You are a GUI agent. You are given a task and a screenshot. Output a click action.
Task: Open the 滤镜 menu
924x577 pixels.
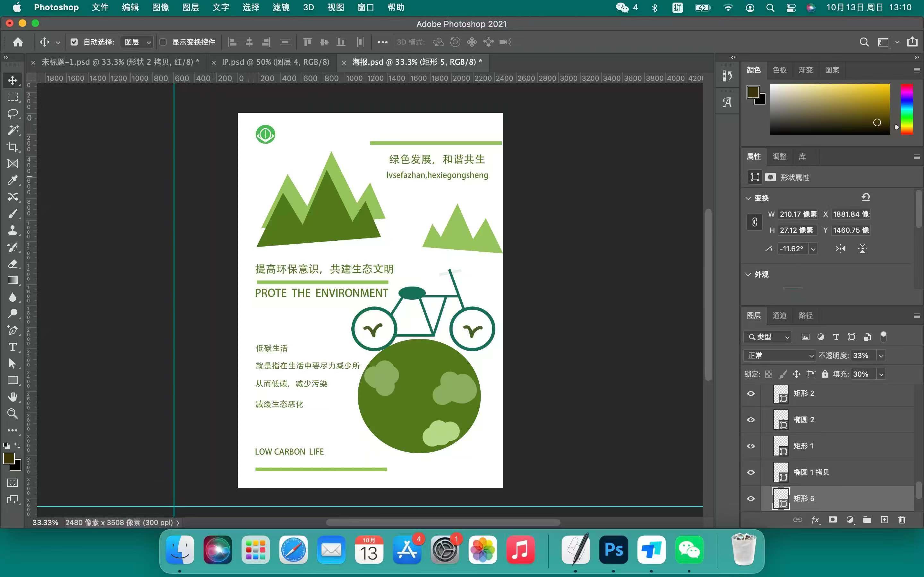[281, 7]
